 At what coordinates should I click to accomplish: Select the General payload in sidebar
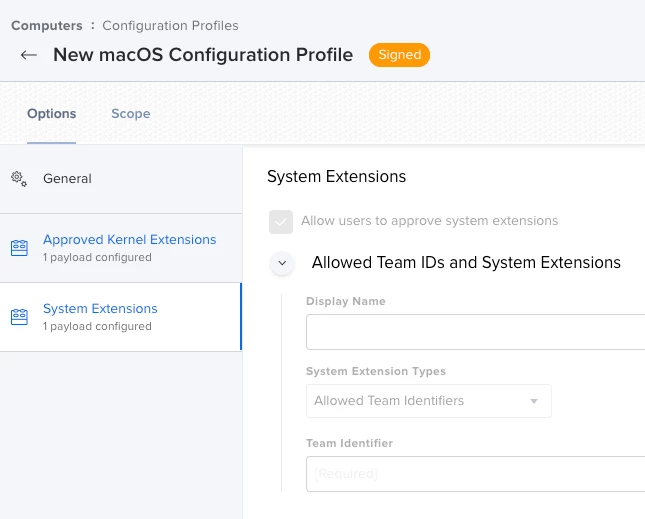[121, 179]
